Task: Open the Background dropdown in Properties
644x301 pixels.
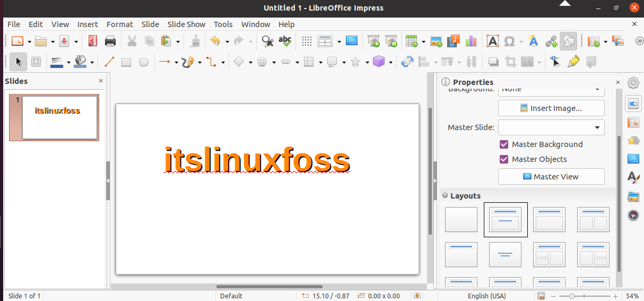Action: (551, 90)
